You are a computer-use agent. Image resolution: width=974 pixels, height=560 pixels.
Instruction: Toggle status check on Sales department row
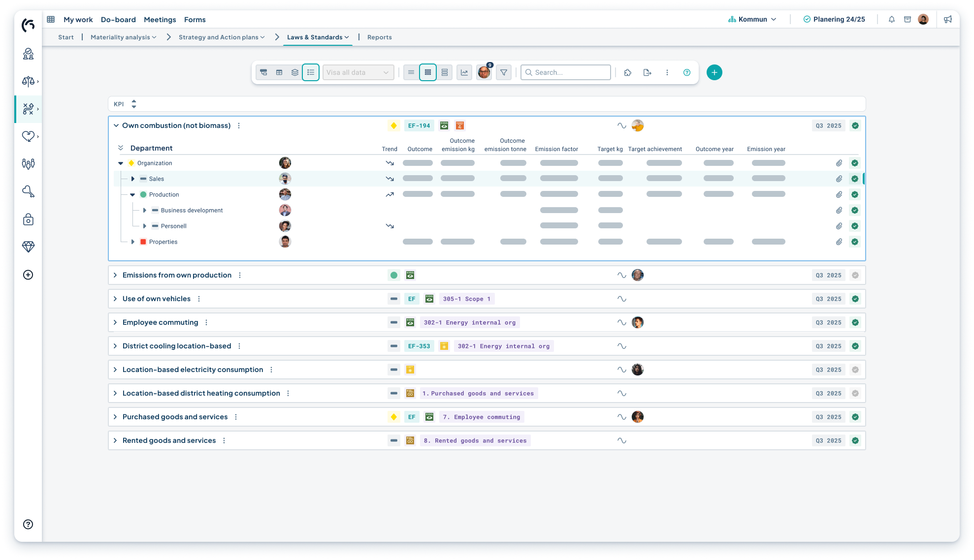click(x=855, y=179)
